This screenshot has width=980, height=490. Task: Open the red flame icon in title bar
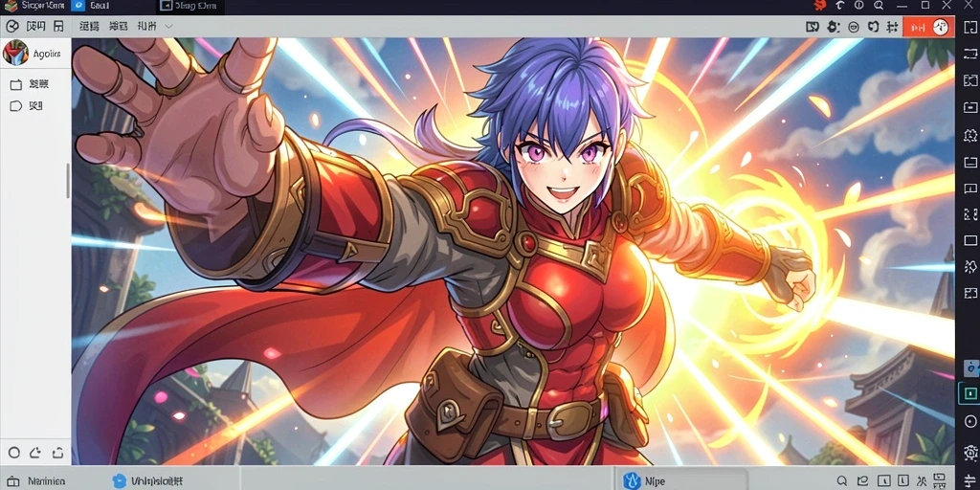coord(820,5)
